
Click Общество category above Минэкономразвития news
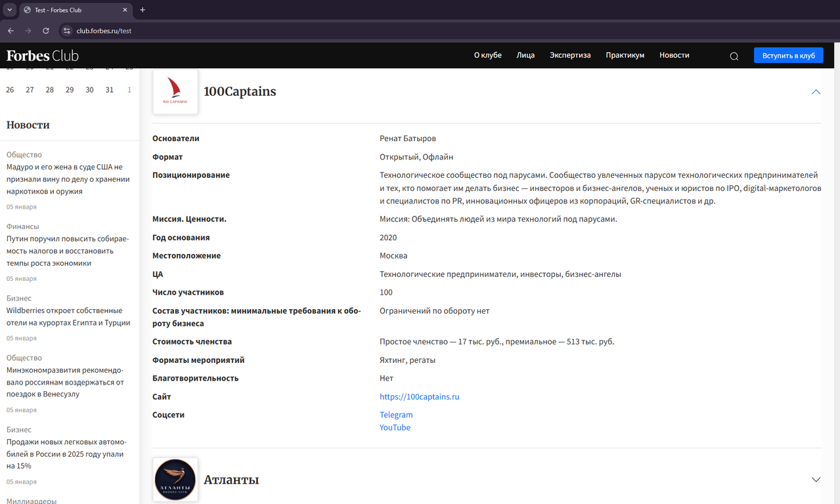(x=24, y=358)
